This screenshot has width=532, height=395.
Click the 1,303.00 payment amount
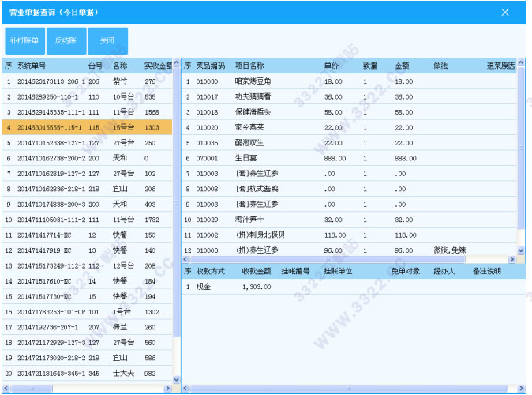pos(257,287)
